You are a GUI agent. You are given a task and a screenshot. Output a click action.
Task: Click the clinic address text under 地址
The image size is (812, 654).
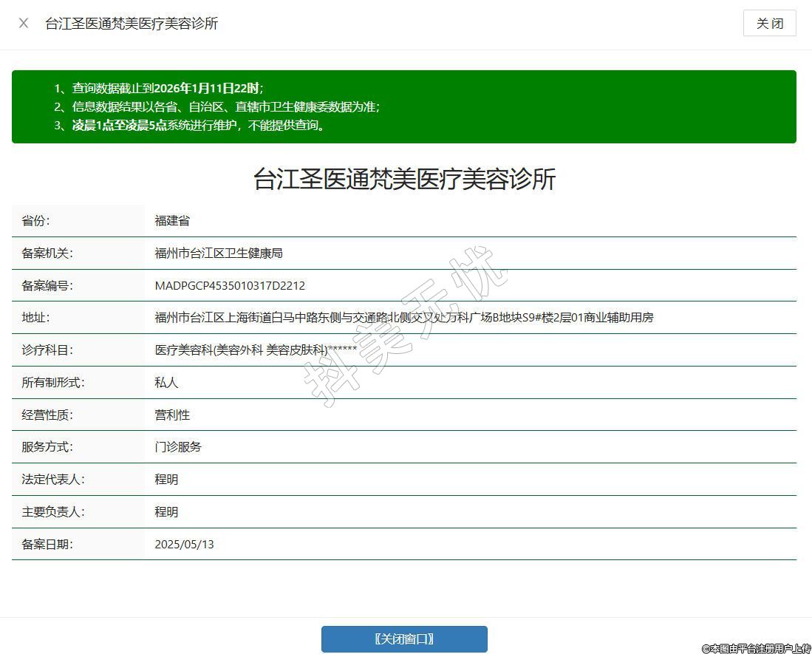404,318
